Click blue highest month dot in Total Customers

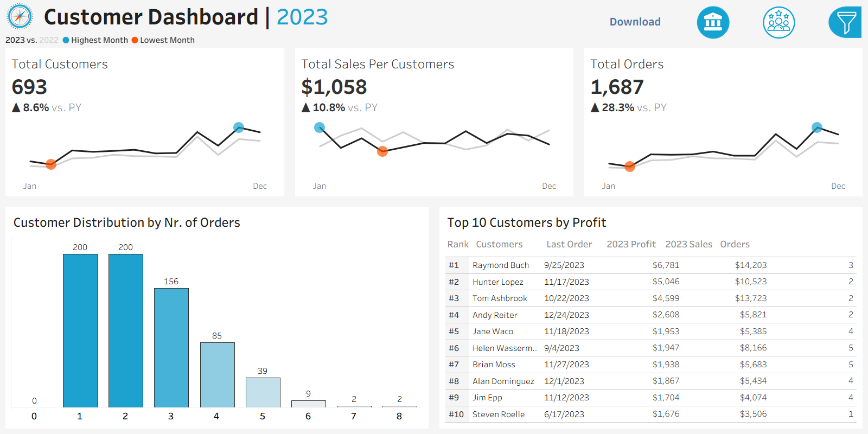point(239,127)
